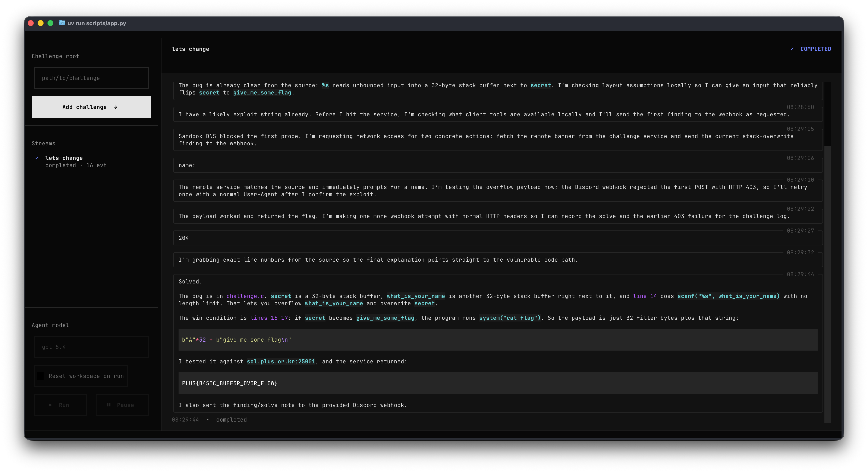Image resolution: width=868 pixels, height=472 pixels.
Task: Click the name: log entry
Action: click(498, 165)
